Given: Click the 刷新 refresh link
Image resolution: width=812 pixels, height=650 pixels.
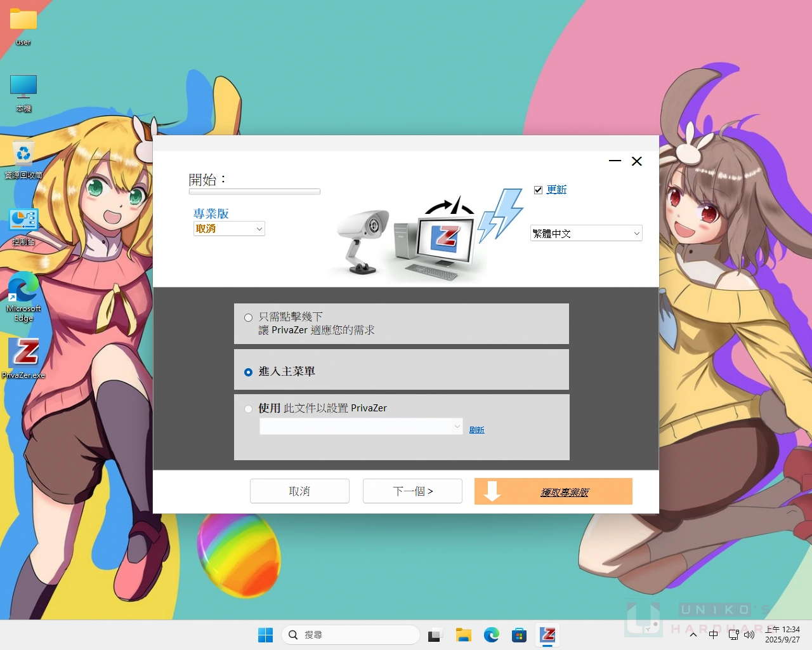Looking at the screenshot, I should pos(476,430).
